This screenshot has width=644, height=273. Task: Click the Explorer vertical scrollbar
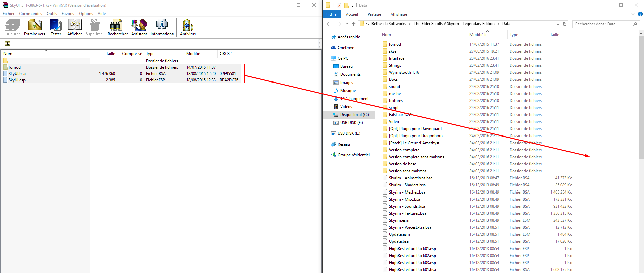(641, 97)
